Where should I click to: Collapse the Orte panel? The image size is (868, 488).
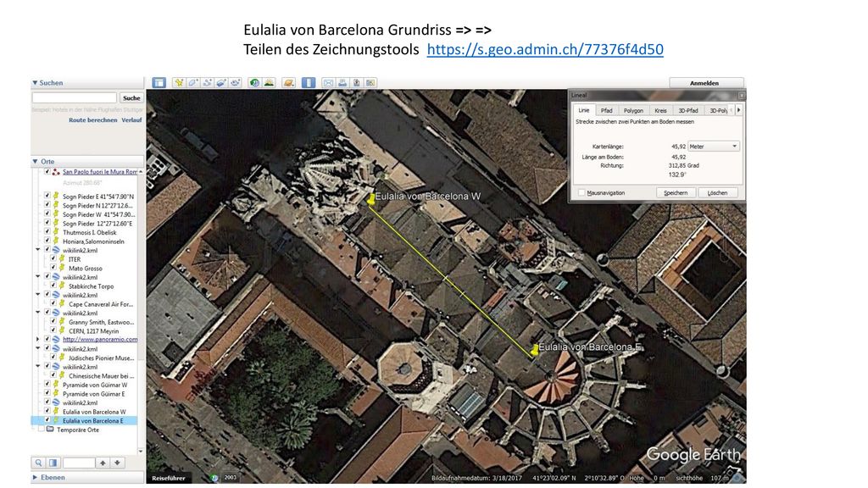click(35, 162)
